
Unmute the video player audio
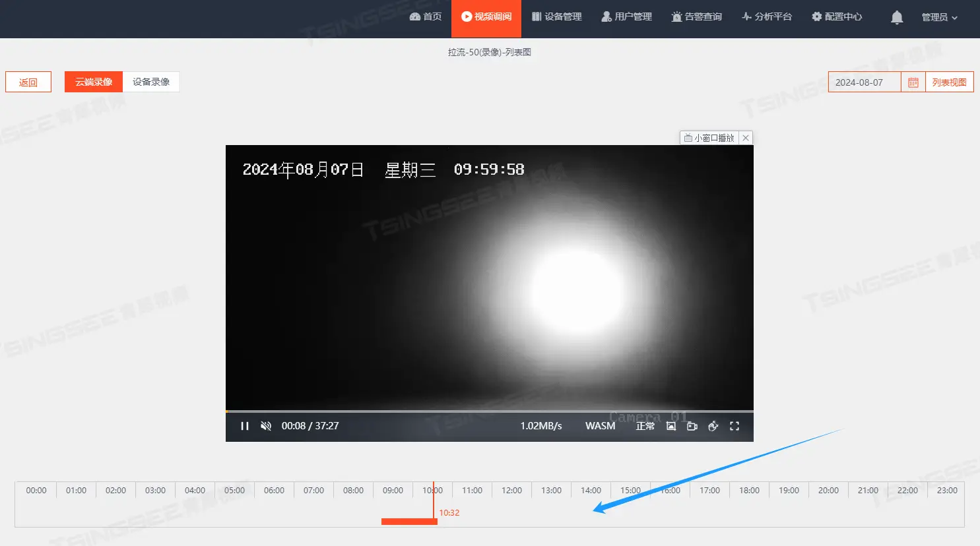[266, 426]
